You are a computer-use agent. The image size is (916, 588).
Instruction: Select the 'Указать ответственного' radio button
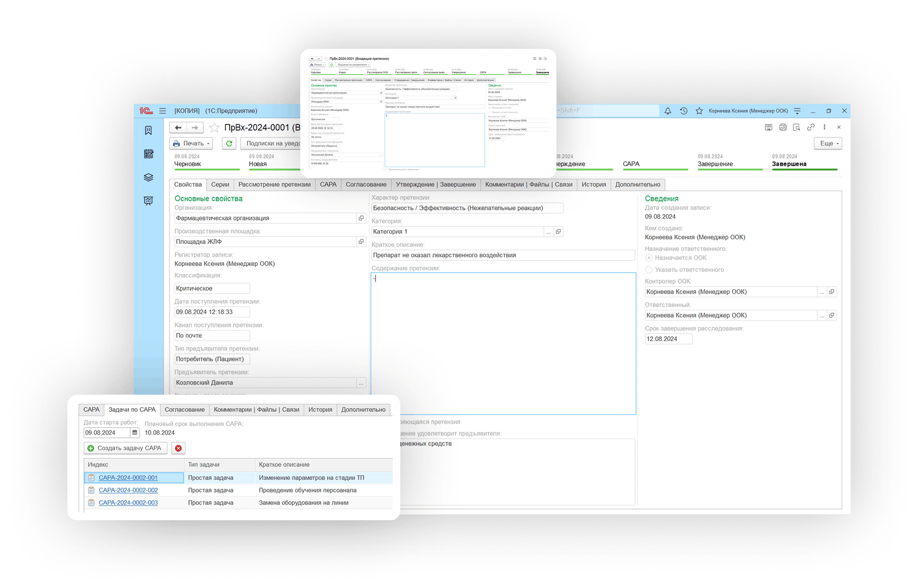(x=649, y=270)
